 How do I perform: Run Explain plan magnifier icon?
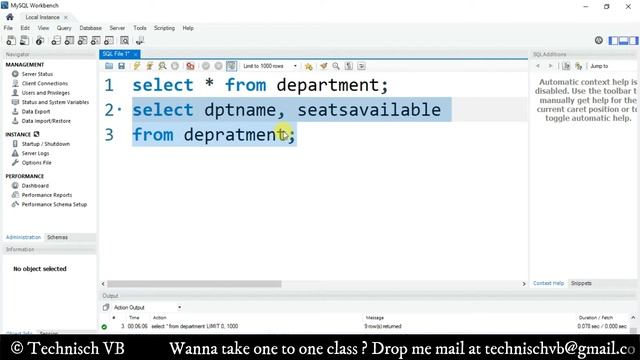tap(162, 66)
